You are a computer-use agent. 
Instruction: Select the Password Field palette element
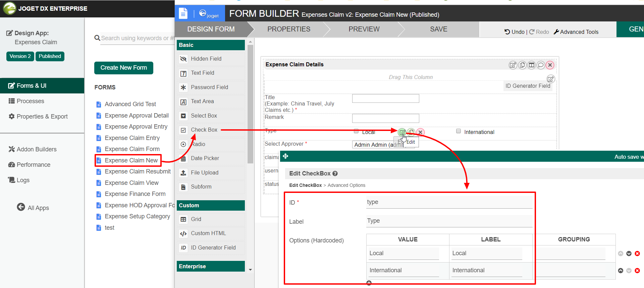coord(211,87)
